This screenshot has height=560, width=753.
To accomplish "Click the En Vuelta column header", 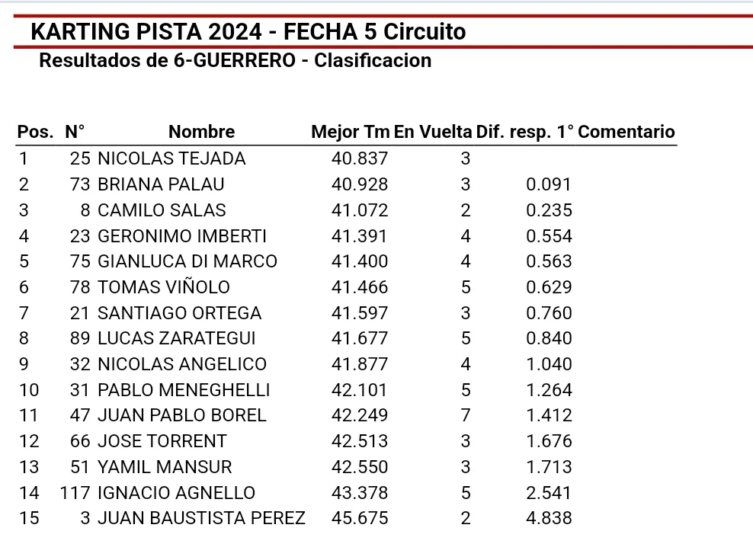I will pyautogui.click(x=433, y=132).
